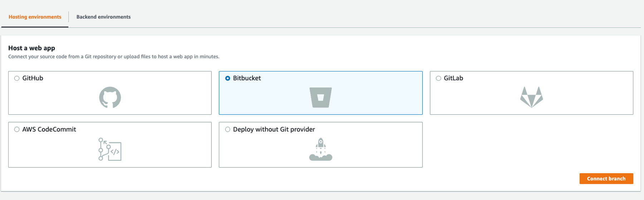Screen dimensions: 644x200
Task: Click the GitLab fox logo icon
Action: (531, 97)
